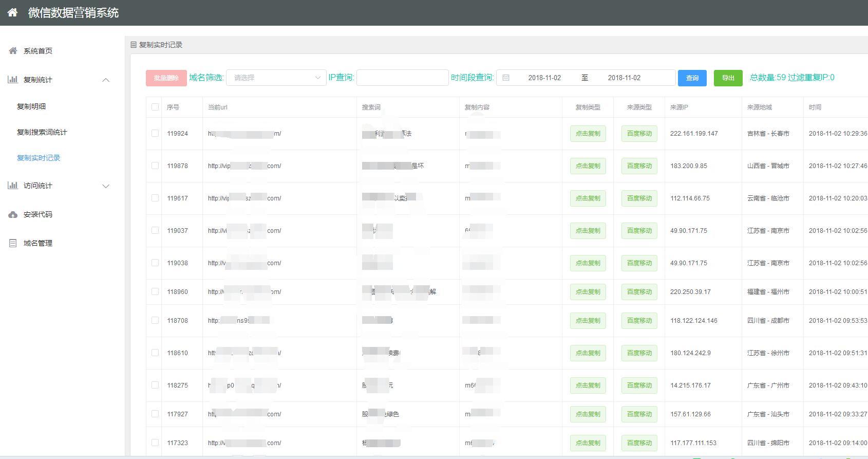The width and height of the screenshot is (868, 459).
Task: Click the 复制实时记录 panel title icon
Action: (134, 45)
